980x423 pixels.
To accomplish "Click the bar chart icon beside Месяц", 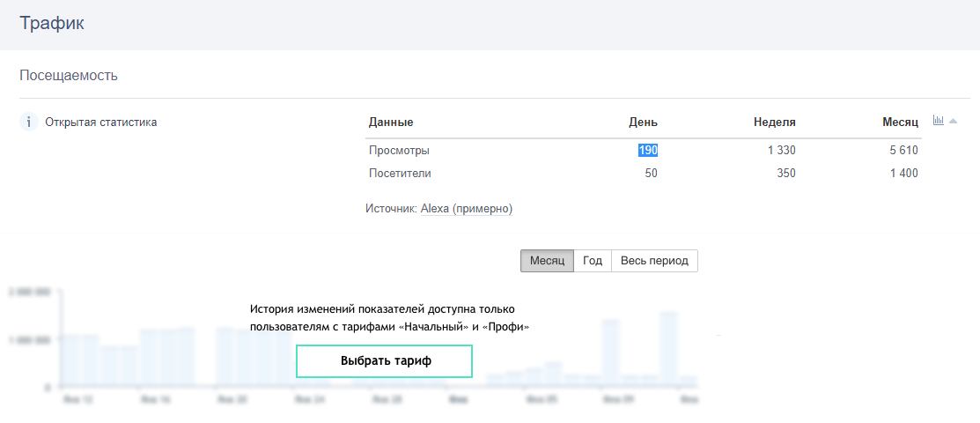I will point(939,121).
